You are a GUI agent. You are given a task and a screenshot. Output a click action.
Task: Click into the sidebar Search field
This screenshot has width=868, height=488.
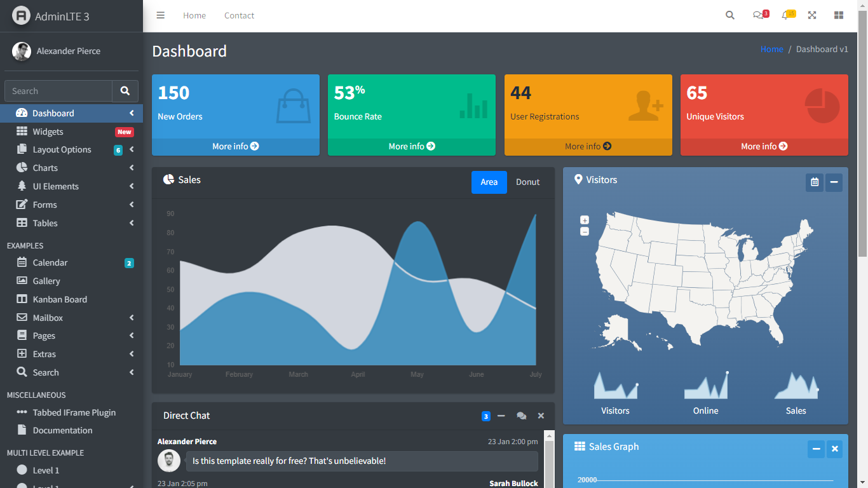tap(58, 91)
